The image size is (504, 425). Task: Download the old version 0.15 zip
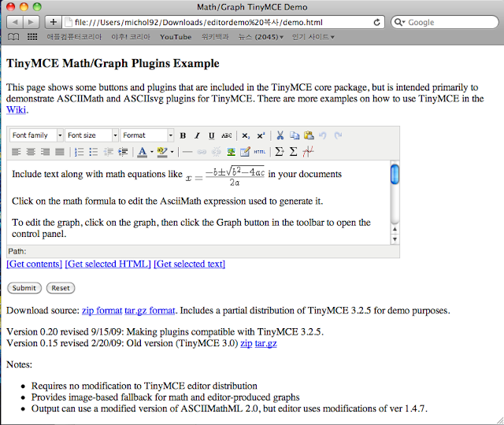(x=246, y=343)
